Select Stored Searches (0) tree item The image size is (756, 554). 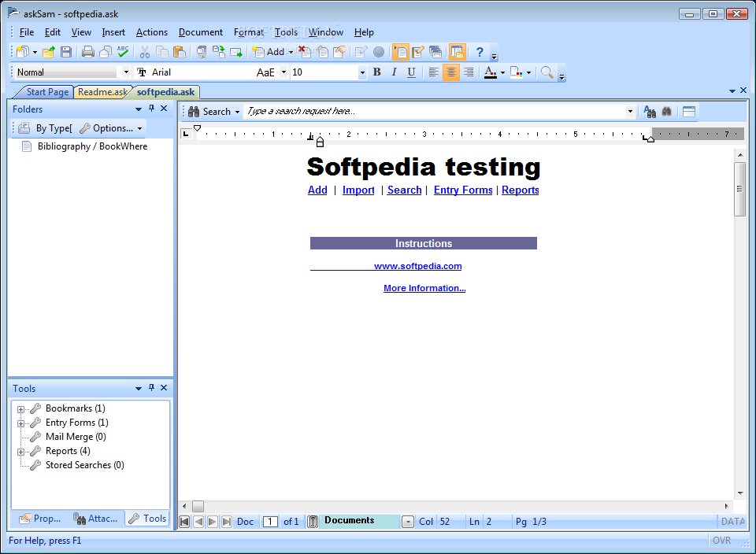[x=84, y=465]
